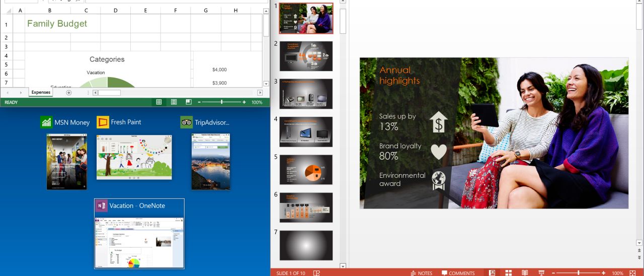This screenshot has width=644, height=276.
Task: Click the Excel horizontal scrollbar left arrow
Action: tap(95, 93)
